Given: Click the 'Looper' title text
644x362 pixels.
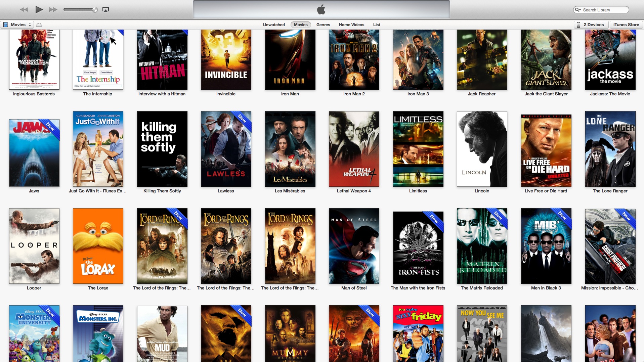Looking at the screenshot, I should pos(34,288).
